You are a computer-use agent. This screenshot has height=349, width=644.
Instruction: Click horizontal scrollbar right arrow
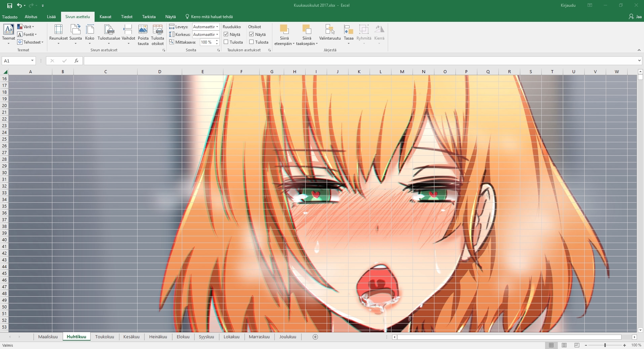[634, 337]
